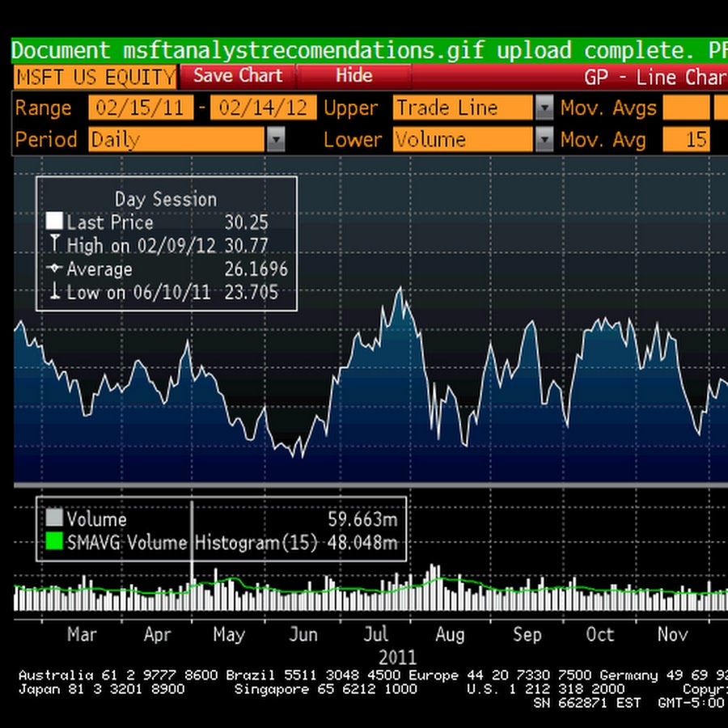Click the Period Daily field
728x728 pixels.
point(177,139)
